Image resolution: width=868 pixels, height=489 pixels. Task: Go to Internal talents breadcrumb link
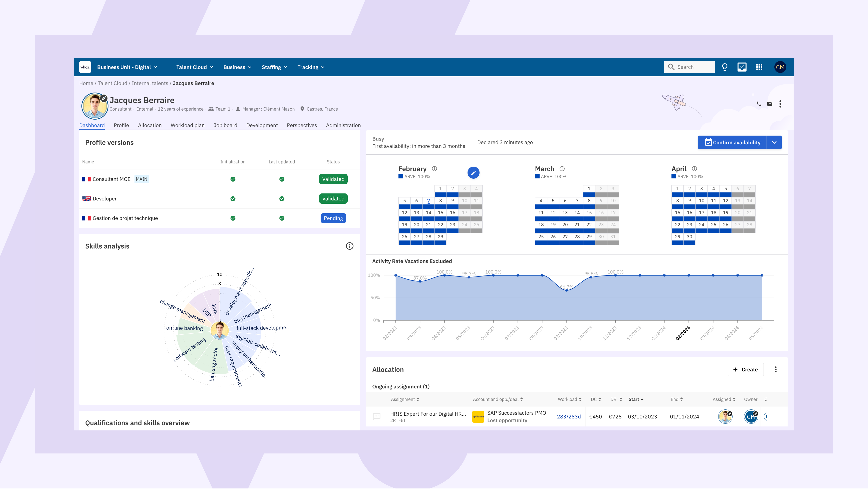tap(150, 83)
